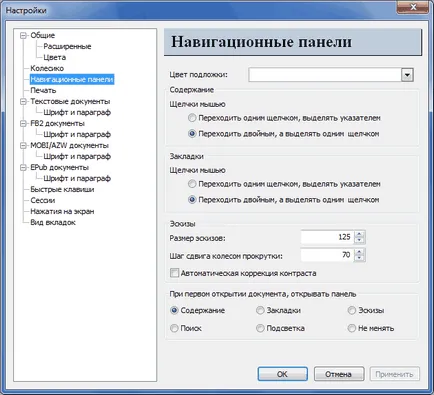Close the Настройки dialog window

pyautogui.click(x=413, y=7)
